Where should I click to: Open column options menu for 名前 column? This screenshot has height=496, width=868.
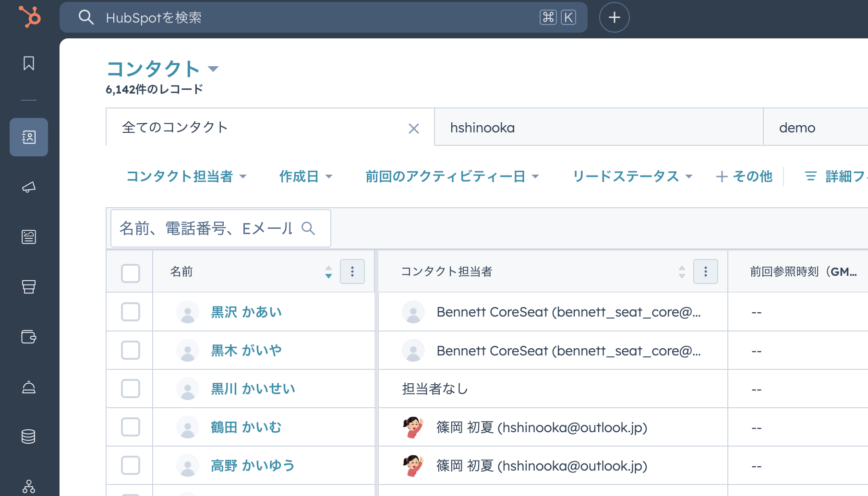coord(352,272)
